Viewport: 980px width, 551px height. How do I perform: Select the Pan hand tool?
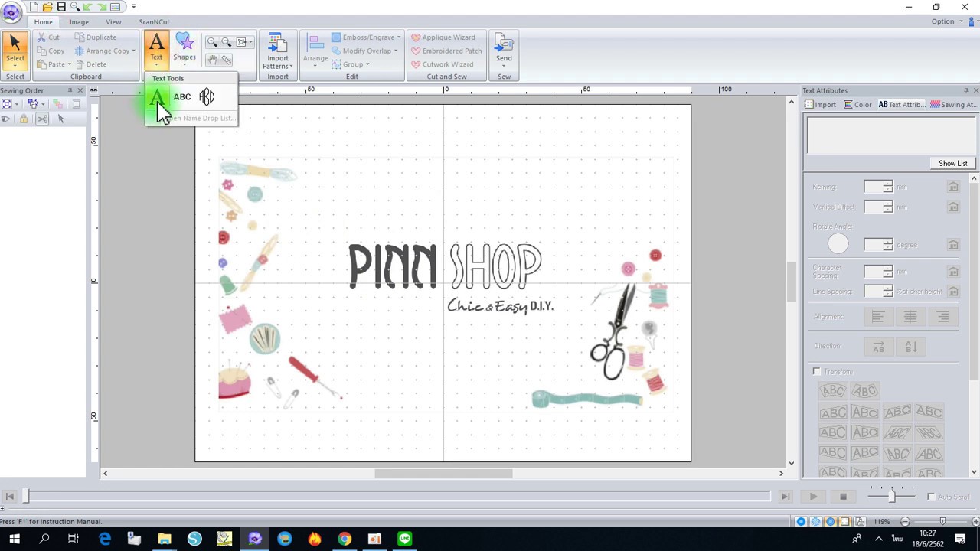click(212, 60)
